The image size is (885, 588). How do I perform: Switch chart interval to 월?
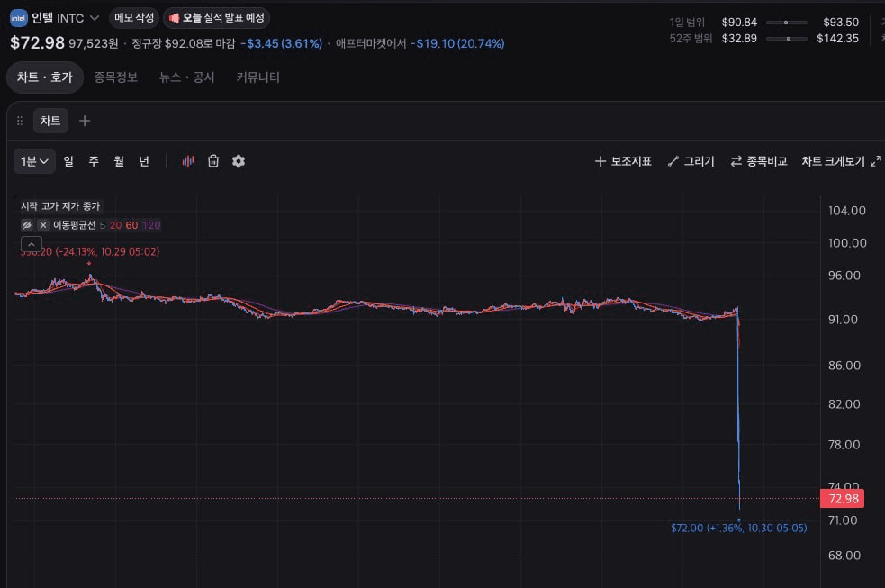pyautogui.click(x=119, y=161)
